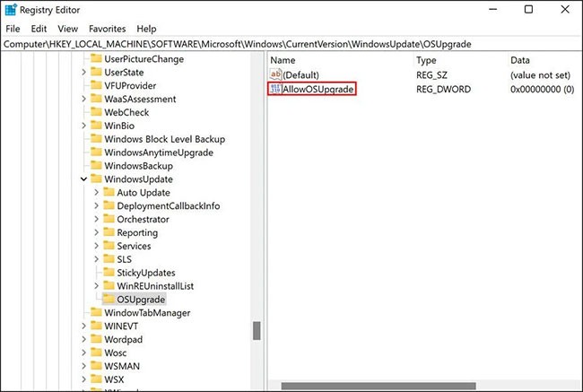The height and width of the screenshot is (392, 583).
Task: Expand the UserState key
Action: tap(84, 72)
